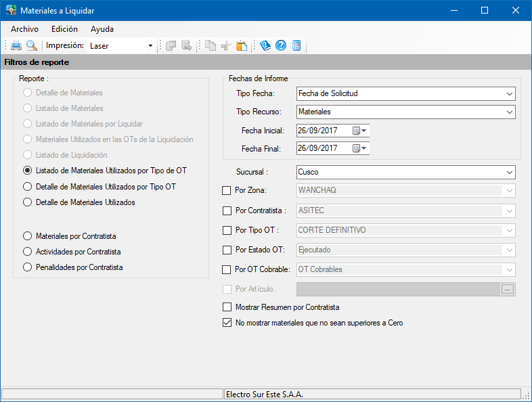532x402 pixels.
Task: Click the scissors cut icon
Action: click(x=226, y=46)
